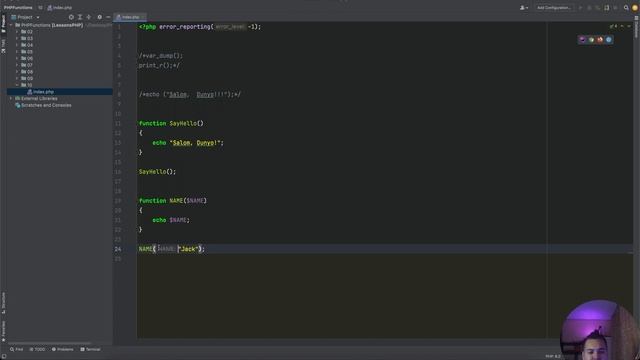Open the Terminal tool window
640x360 pixels.
(x=90, y=349)
